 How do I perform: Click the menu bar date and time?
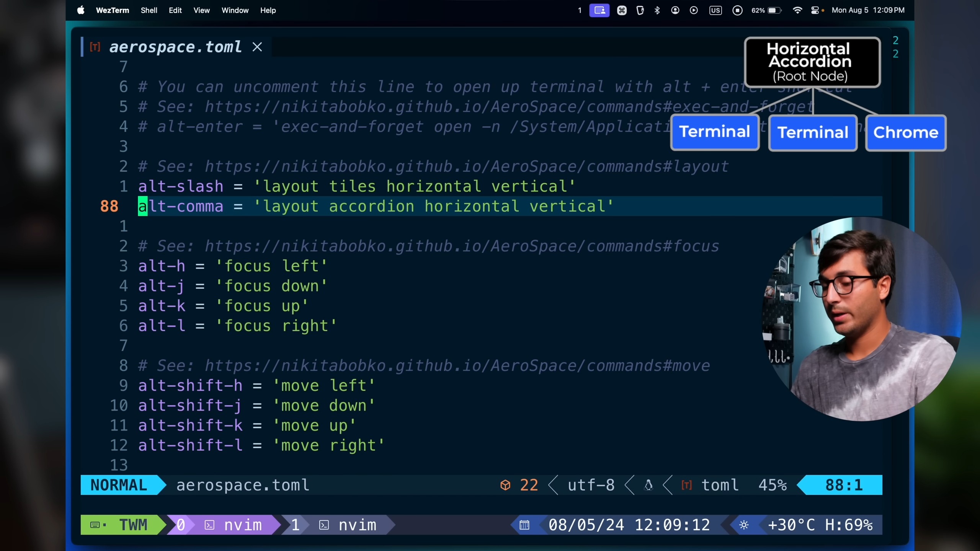click(x=868, y=10)
